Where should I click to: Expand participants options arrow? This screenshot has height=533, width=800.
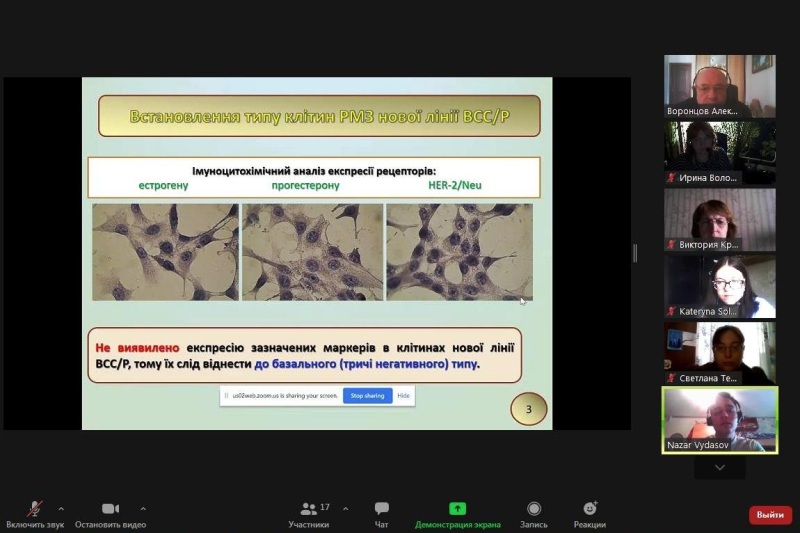point(346,508)
